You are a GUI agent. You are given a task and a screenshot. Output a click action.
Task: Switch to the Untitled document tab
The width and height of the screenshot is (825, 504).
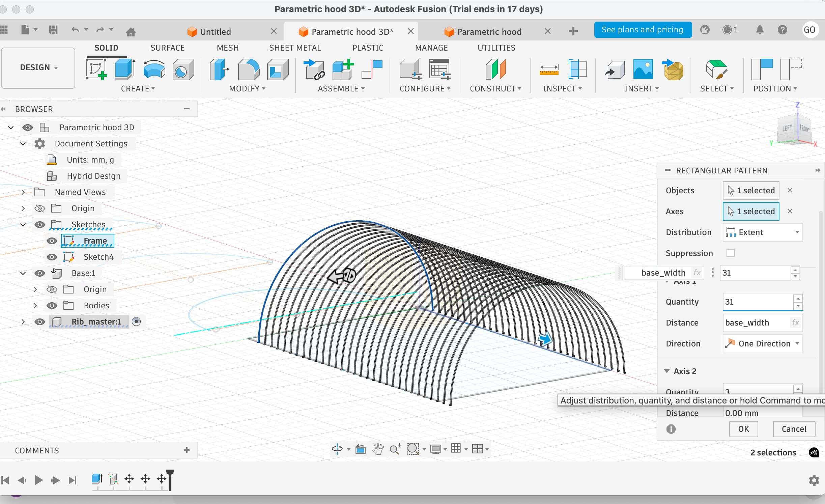pyautogui.click(x=215, y=32)
